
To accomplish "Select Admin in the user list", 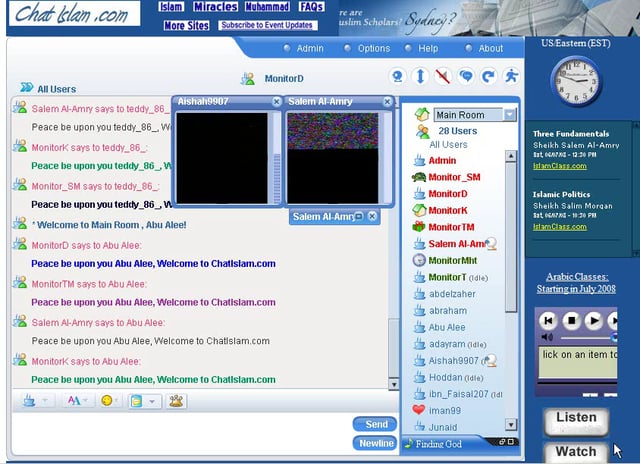I will point(442,160).
